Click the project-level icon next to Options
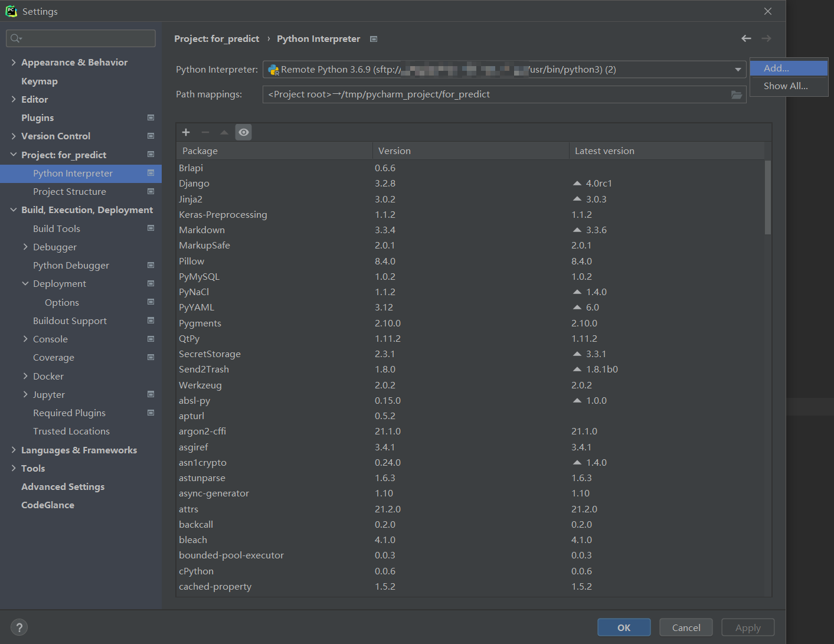 tap(151, 302)
